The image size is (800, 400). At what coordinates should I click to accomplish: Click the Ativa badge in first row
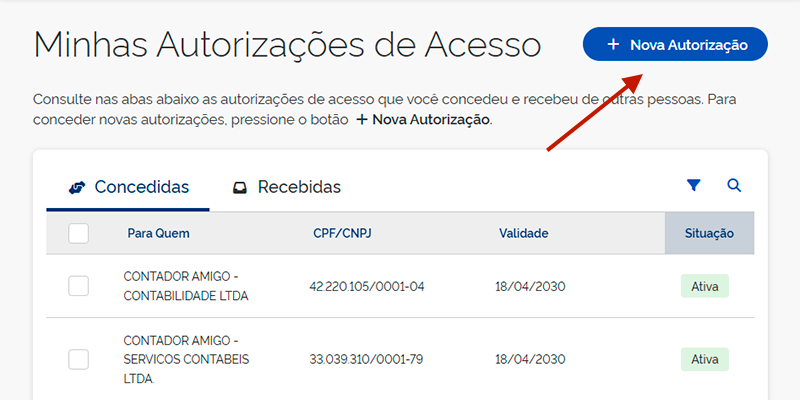(x=705, y=286)
